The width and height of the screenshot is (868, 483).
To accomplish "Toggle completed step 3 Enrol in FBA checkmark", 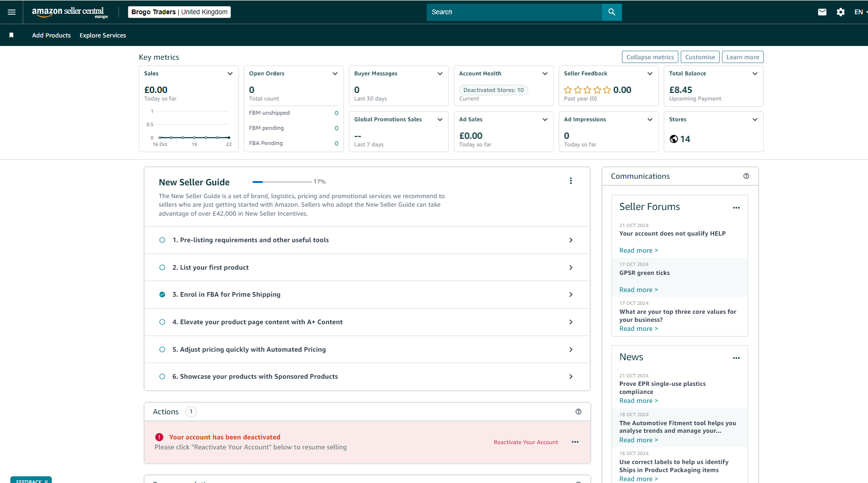I will (x=162, y=294).
